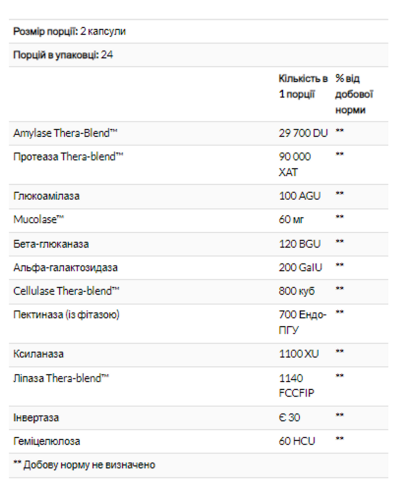Click the % від добової норми header
This screenshot has height=500, width=400.
[x=354, y=94]
